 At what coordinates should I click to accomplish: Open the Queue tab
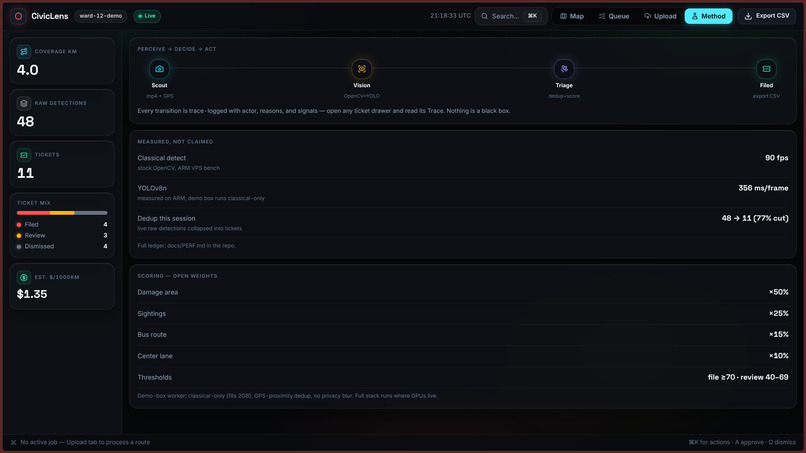pyautogui.click(x=614, y=16)
